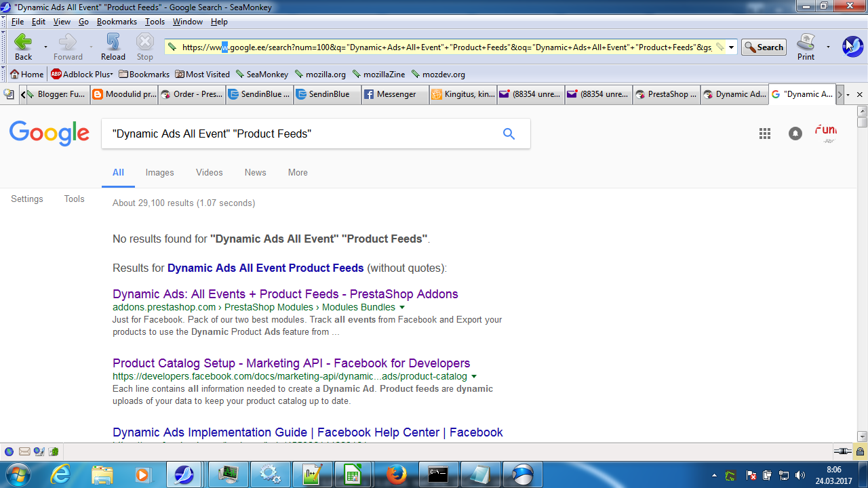Open Windows Media Player from the taskbar

(142, 474)
